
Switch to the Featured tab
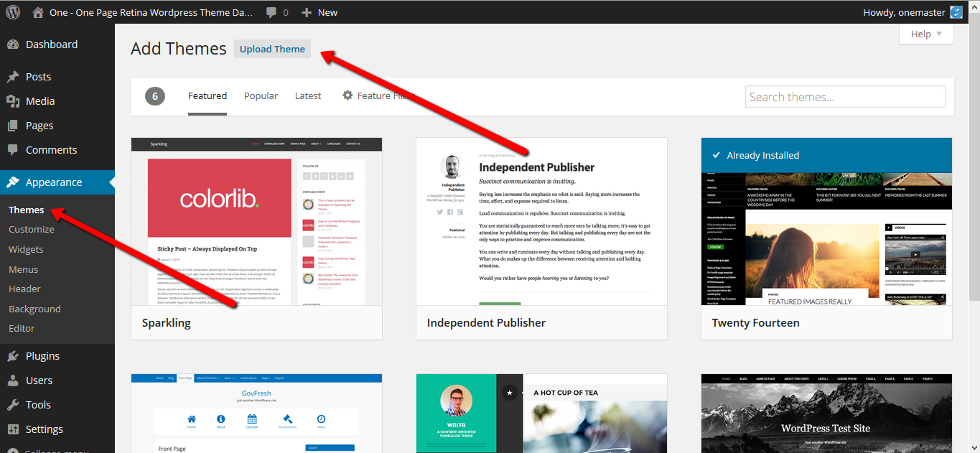click(x=207, y=96)
